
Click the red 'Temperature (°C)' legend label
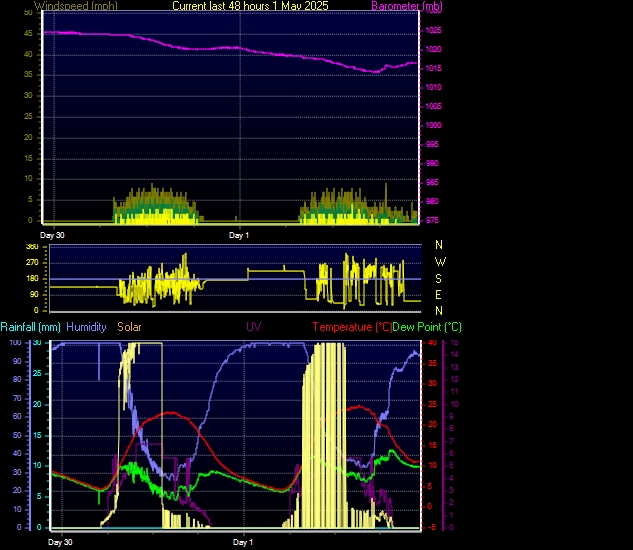[352, 327]
